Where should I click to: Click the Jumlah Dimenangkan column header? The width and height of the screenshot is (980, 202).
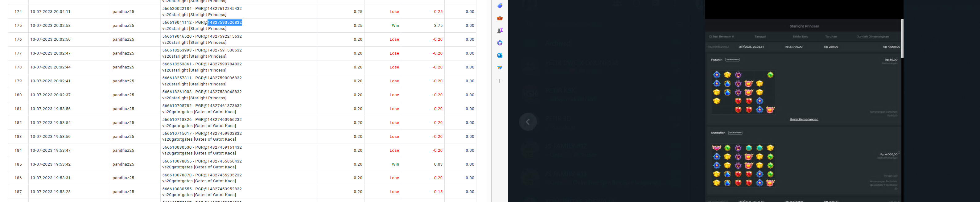(x=873, y=36)
